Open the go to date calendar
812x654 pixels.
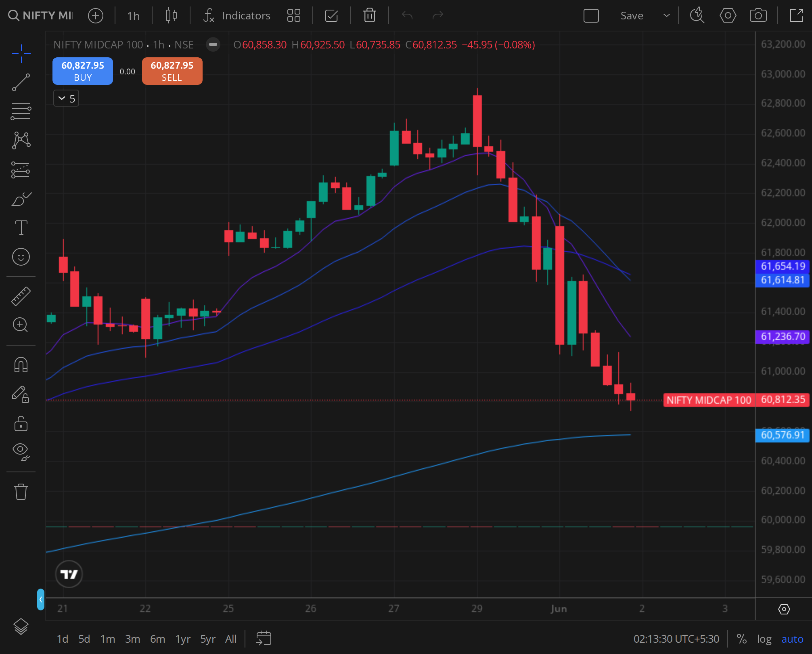pyautogui.click(x=264, y=639)
